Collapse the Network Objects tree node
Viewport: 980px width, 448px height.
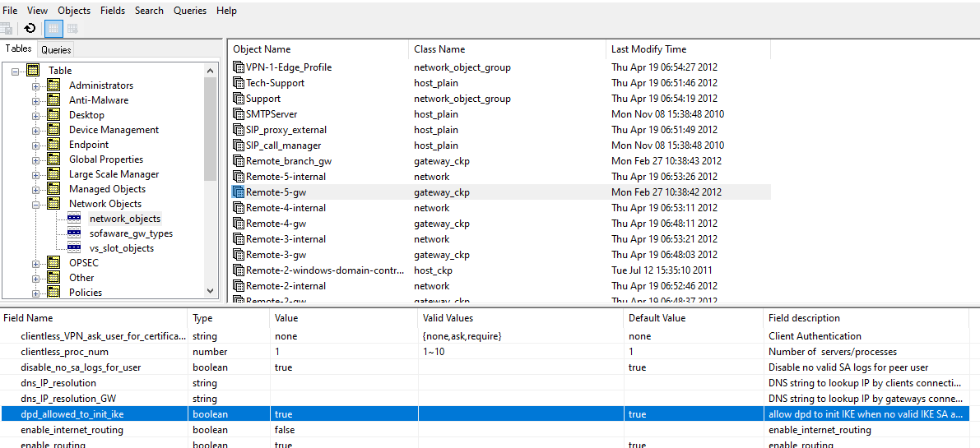(36, 204)
